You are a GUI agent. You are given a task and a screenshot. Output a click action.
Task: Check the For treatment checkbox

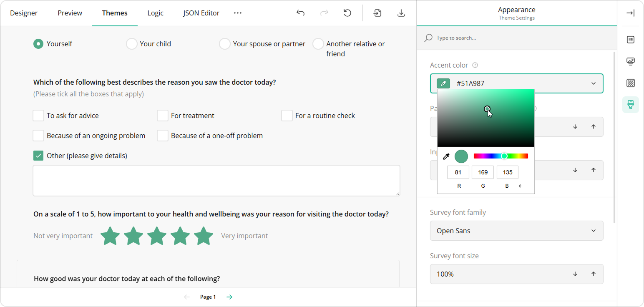pos(163,115)
